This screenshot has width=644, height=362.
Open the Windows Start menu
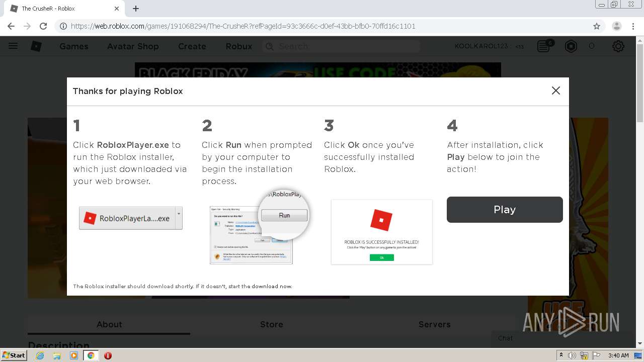[14, 355]
